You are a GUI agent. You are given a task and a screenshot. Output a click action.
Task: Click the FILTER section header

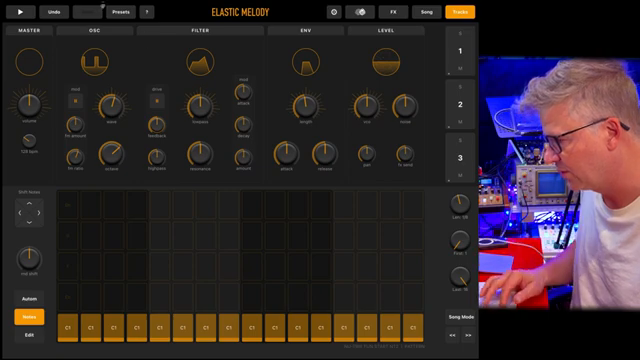pos(200,30)
